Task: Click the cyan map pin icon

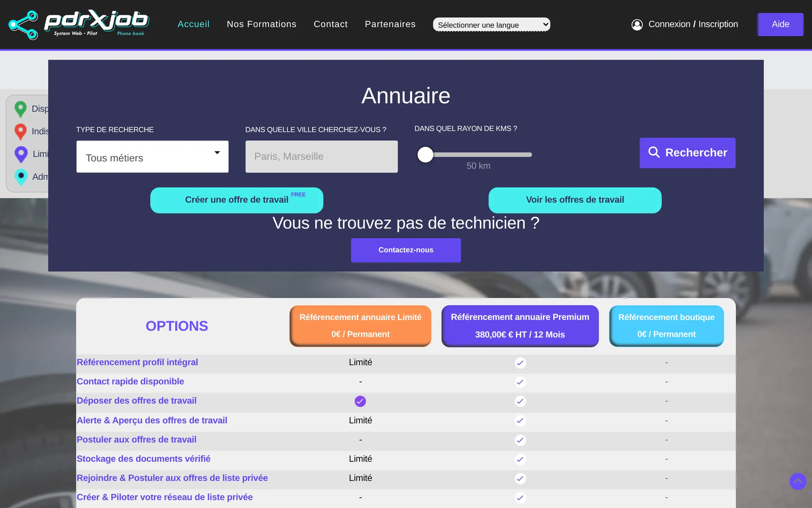Action: point(21,177)
